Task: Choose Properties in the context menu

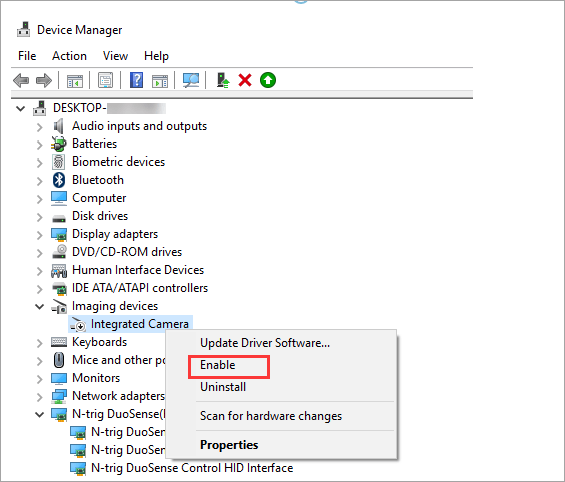Action: click(229, 445)
